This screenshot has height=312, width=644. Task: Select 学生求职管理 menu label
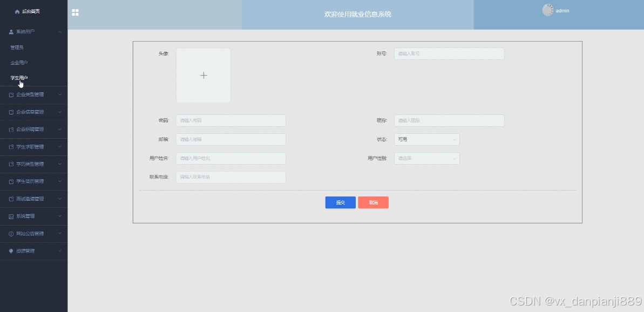point(30,147)
